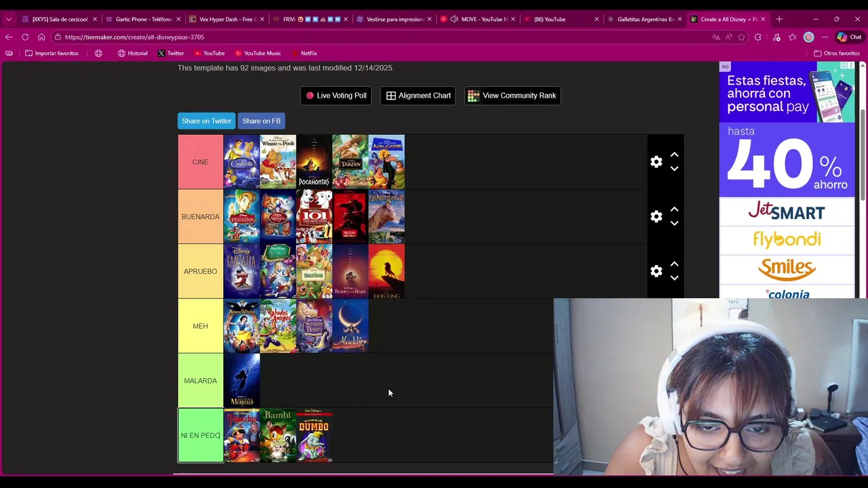Open the browser profile avatar
This screenshot has height=488, width=868.
point(808,37)
